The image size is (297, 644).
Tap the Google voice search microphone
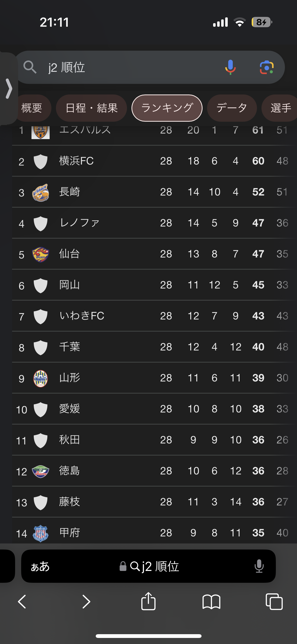point(230,67)
